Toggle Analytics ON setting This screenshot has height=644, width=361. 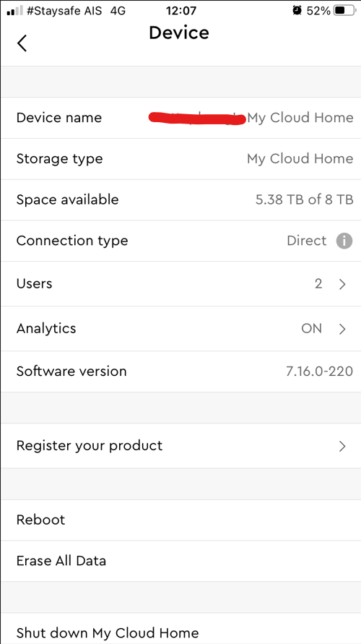click(x=311, y=329)
